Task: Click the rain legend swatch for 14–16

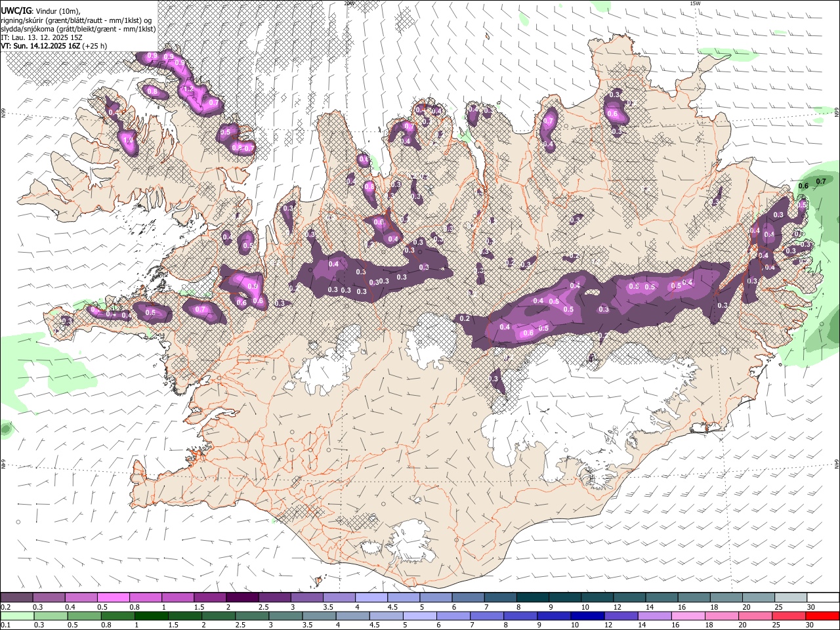Action: click(x=654, y=616)
